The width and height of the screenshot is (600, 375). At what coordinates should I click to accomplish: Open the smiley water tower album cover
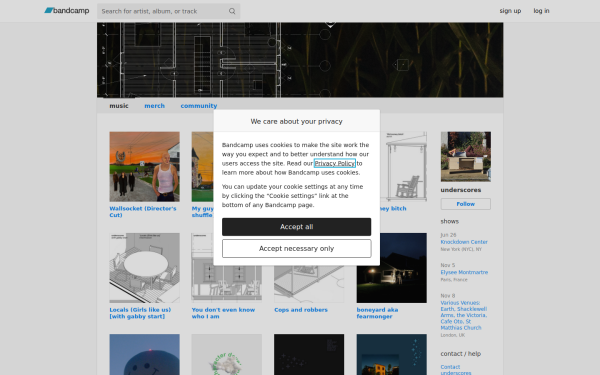click(144, 355)
